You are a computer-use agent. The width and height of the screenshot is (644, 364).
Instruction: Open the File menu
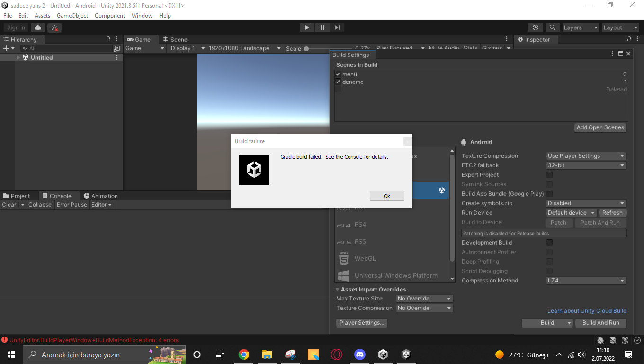(8, 16)
